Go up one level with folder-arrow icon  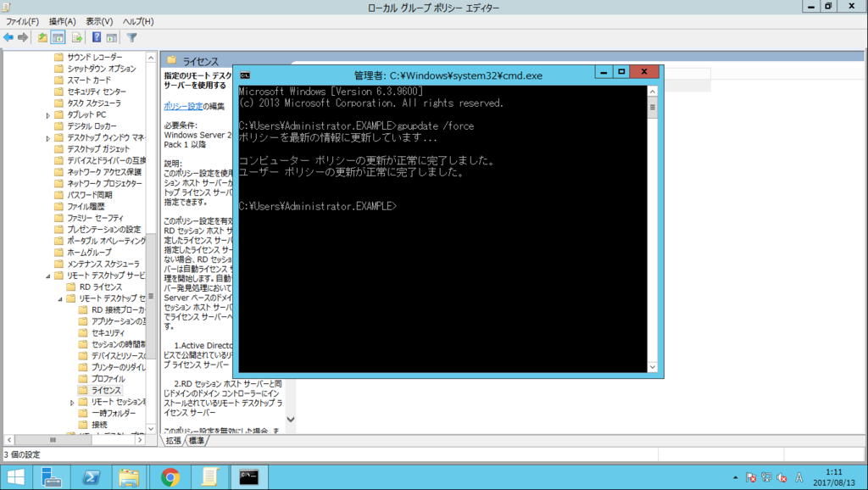[42, 37]
